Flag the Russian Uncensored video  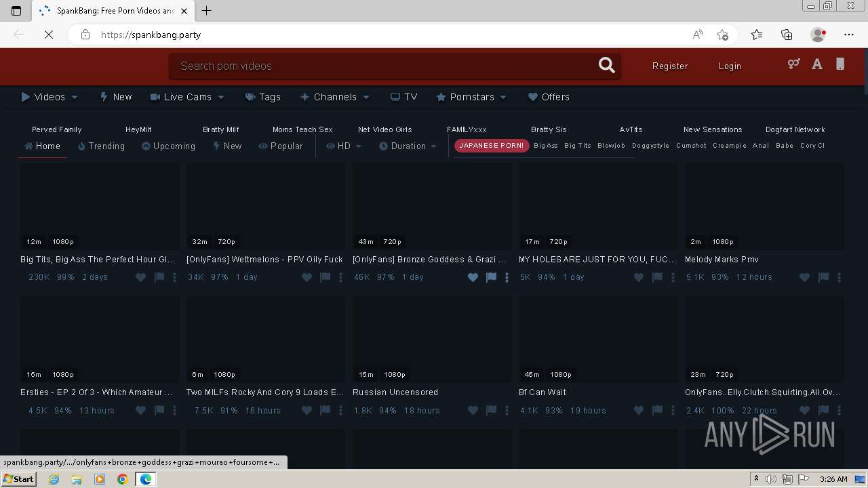491,410
